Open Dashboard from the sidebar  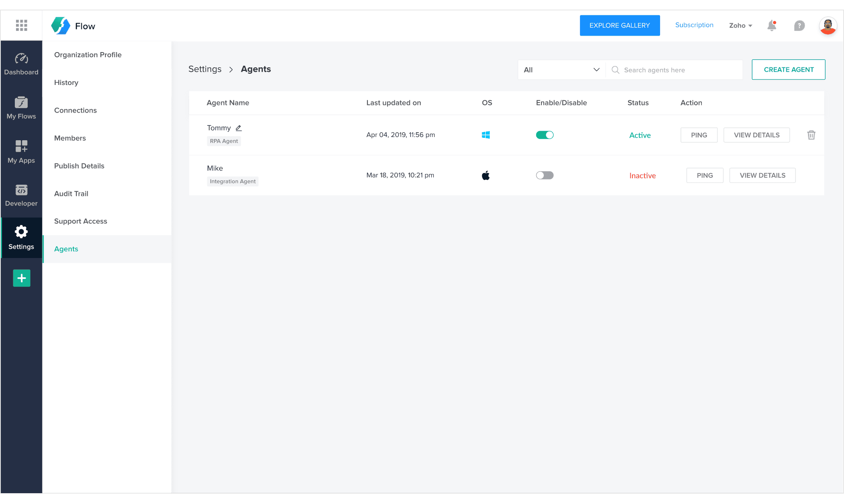21,64
